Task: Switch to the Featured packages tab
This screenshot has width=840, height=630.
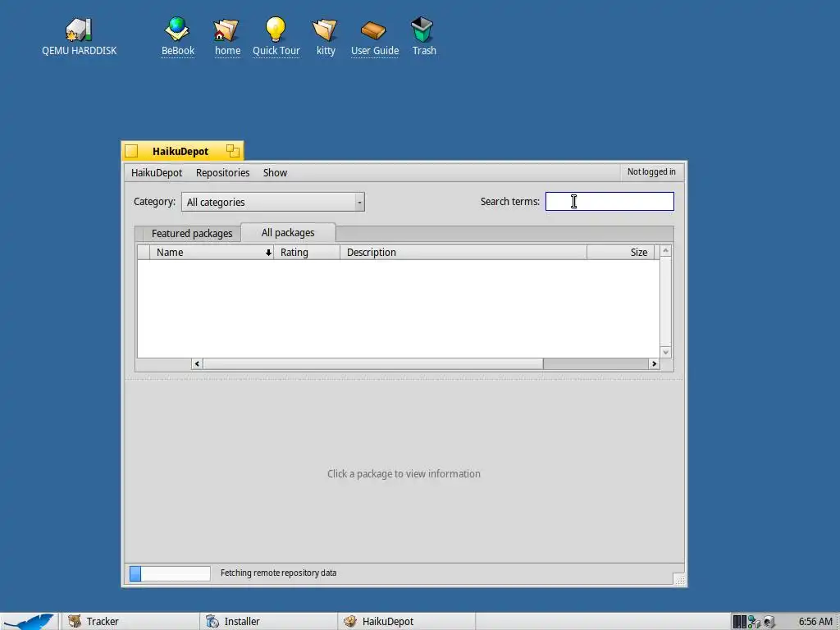Action: pyautogui.click(x=192, y=234)
